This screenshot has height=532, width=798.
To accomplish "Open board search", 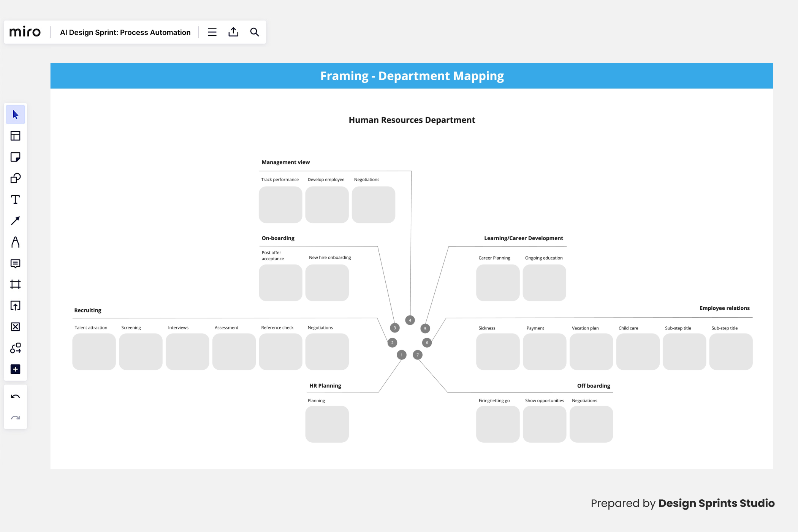I will click(254, 32).
